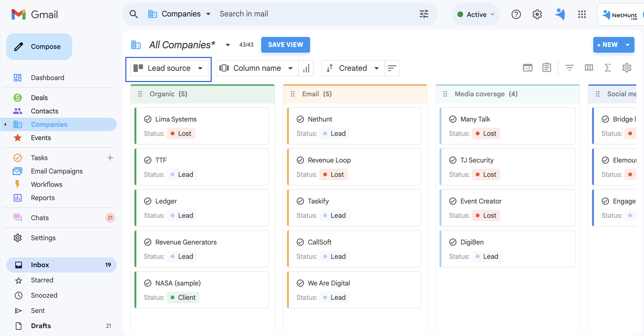Open Email Campaigns in the sidebar
The height and width of the screenshot is (336, 644).
click(57, 171)
